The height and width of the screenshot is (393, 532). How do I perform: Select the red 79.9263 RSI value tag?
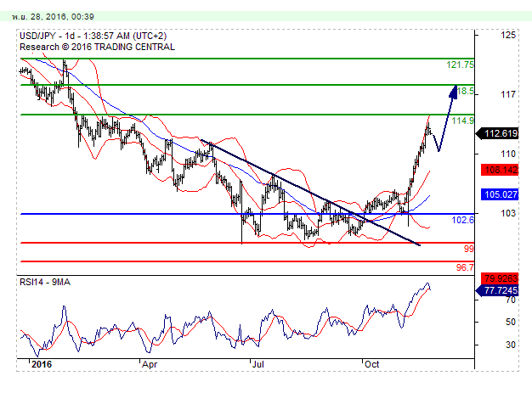pos(501,278)
